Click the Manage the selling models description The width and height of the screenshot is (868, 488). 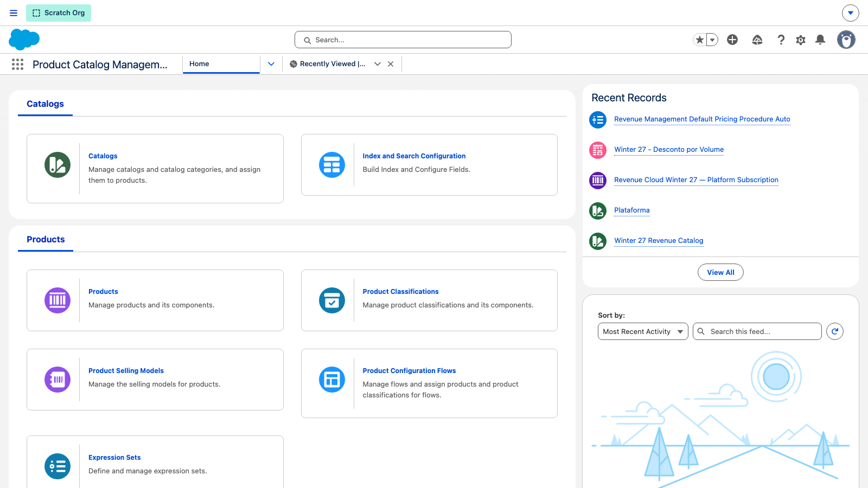click(x=154, y=384)
